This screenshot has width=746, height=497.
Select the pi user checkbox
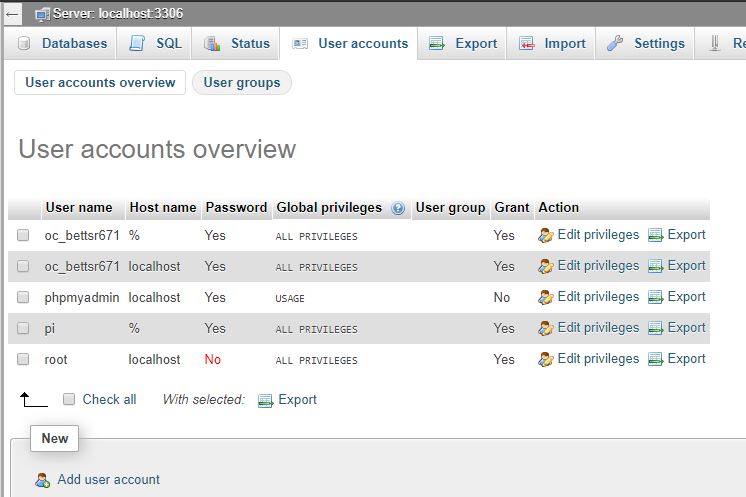[x=23, y=328]
